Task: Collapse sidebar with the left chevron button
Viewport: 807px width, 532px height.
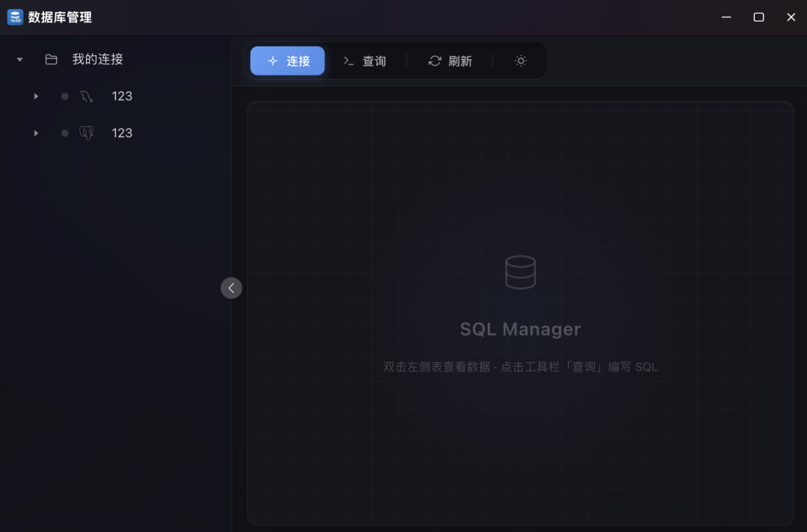Action: point(231,288)
